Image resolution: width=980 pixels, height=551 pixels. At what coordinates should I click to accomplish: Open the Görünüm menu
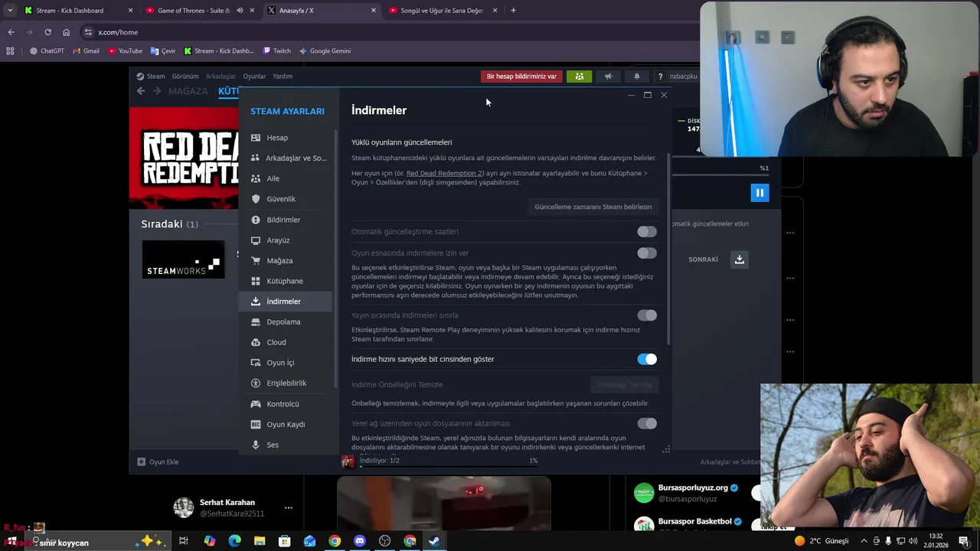point(185,77)
